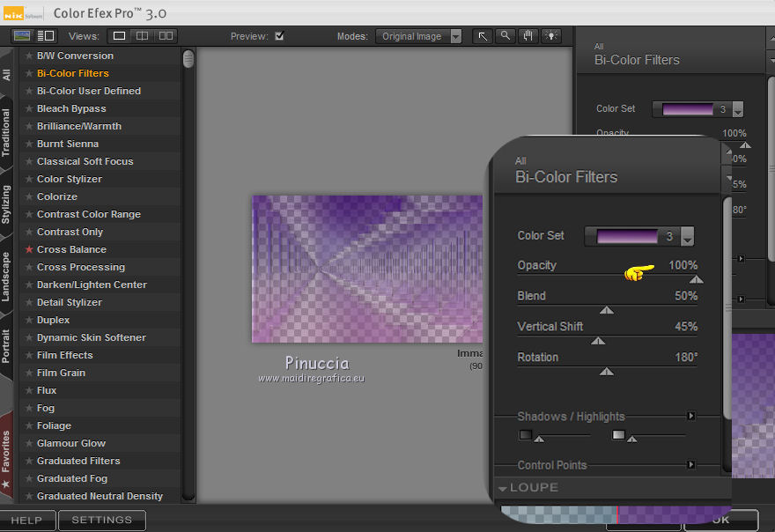Open the Landscape filters tab

pyautogui.click(x=6, y=276)
